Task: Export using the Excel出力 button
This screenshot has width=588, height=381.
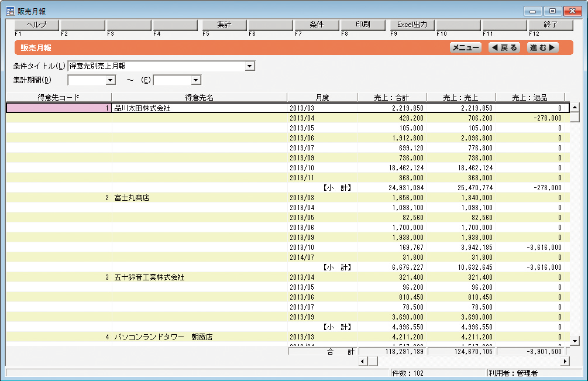Action: (412, 25)
